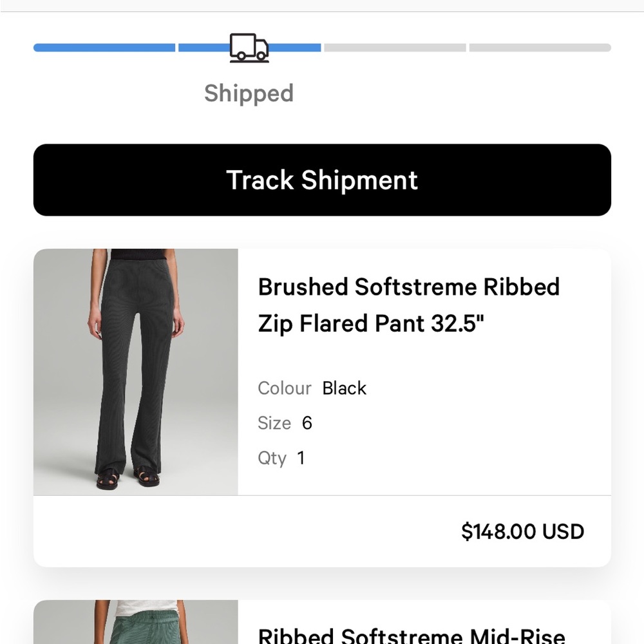
Task: Select the $148.00 USD price text
Action: [522, 531]
